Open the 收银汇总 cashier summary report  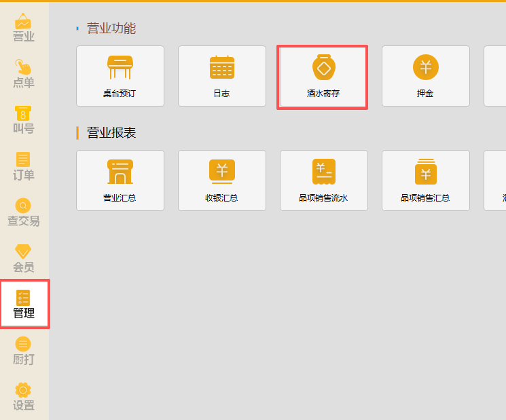222,180
